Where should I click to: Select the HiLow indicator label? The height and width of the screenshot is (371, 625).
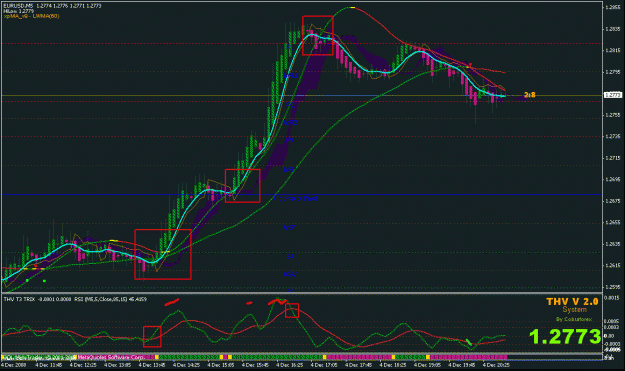click(x=19, y=11)
